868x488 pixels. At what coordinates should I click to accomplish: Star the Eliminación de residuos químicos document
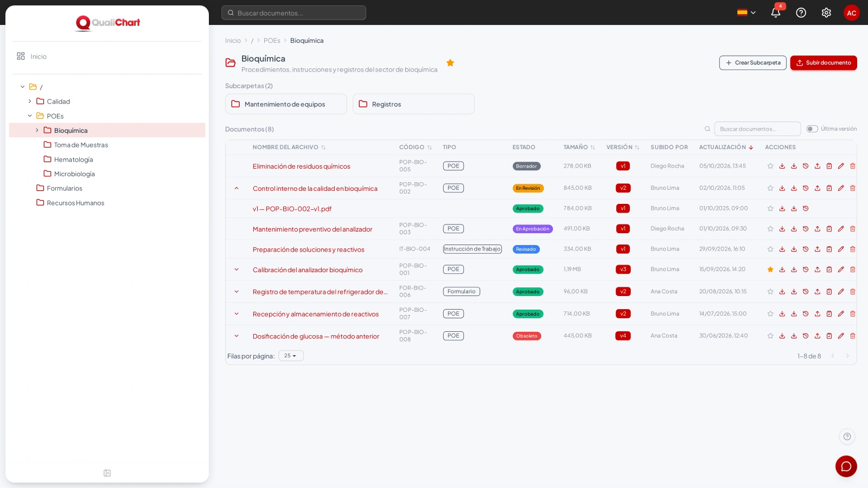[770, 166]
